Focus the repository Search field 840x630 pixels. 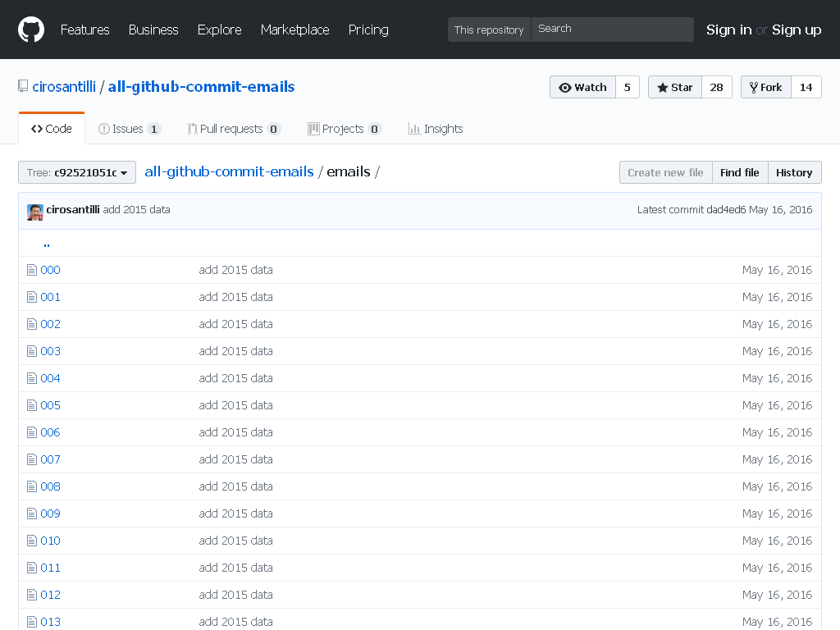[x=612, y=29]
